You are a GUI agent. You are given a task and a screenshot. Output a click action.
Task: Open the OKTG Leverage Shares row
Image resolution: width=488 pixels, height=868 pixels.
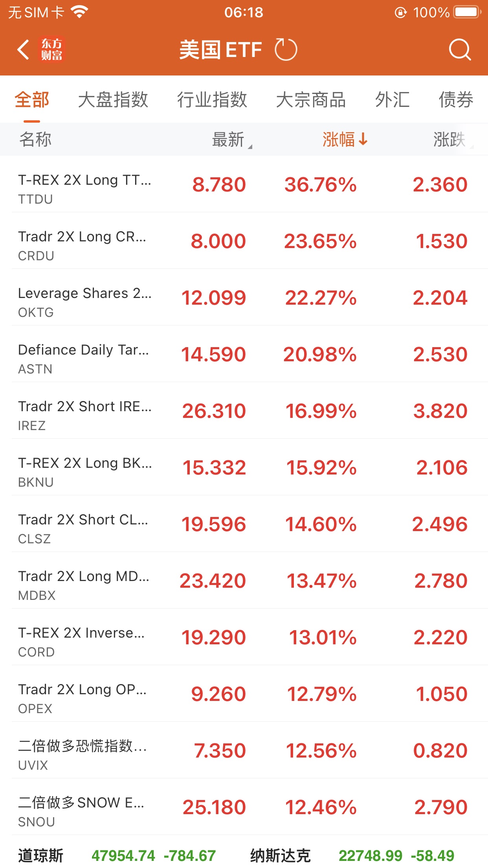[244, 298]
